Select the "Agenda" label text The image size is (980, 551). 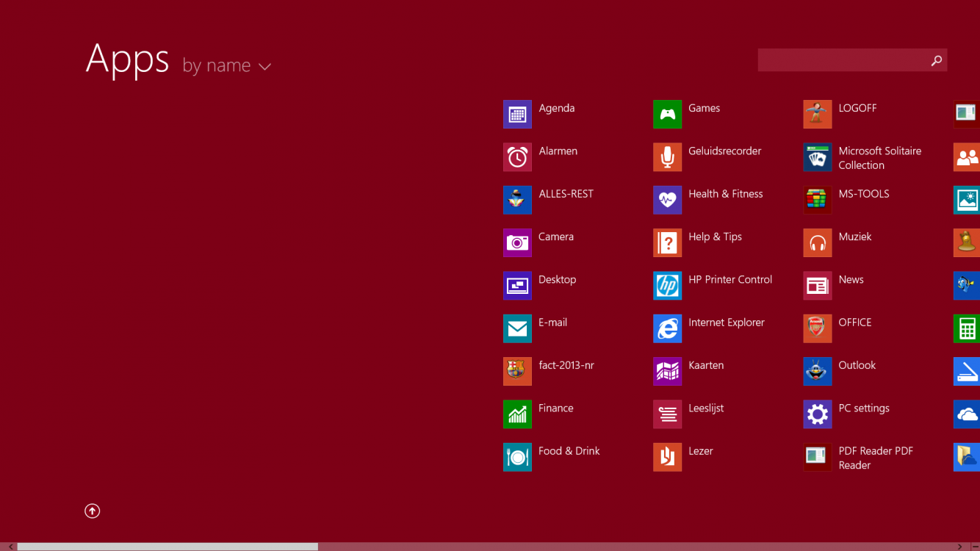pos(557,108)
